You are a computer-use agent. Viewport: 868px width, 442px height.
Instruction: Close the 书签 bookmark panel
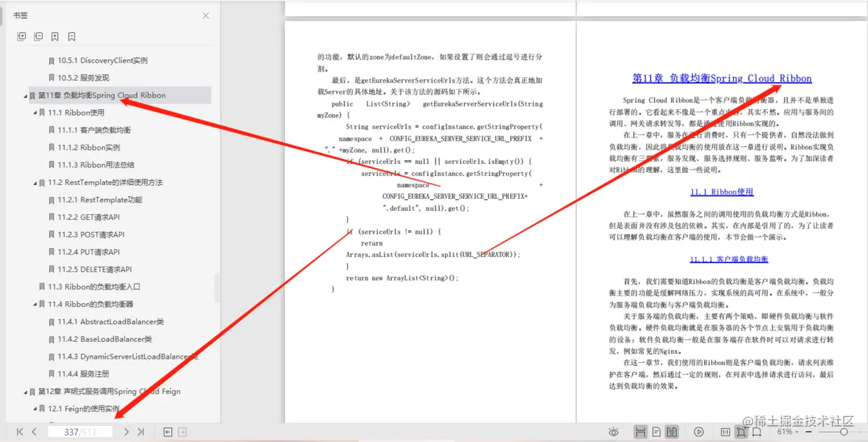(x=206, y=15)
